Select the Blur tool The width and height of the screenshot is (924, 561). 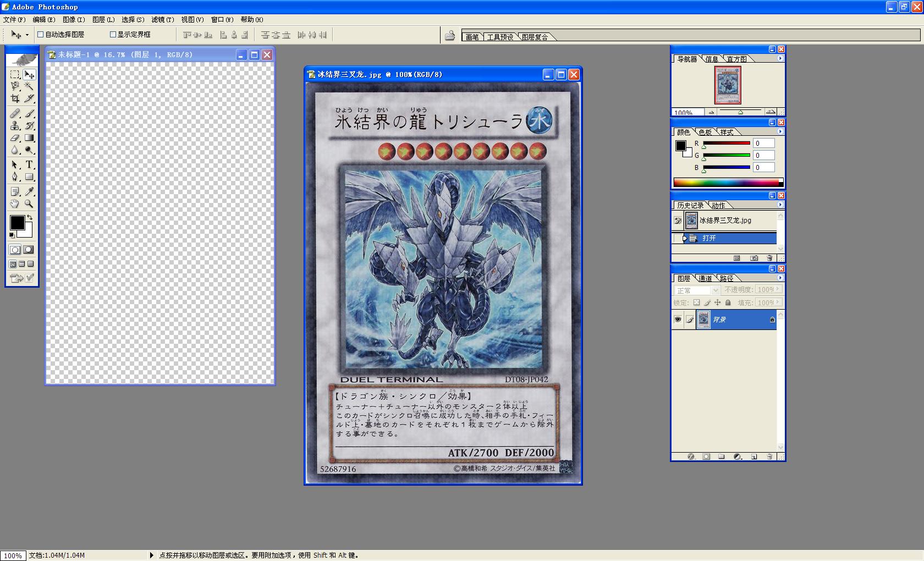pyautogui.click(x=15, y=150)
